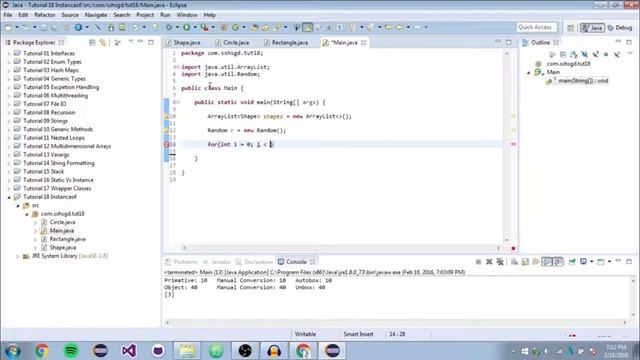This screenshot has height=360, width=640.
Task: Close the Main.java editor tab
Action: pyautogui.click(x=363, y=42)
